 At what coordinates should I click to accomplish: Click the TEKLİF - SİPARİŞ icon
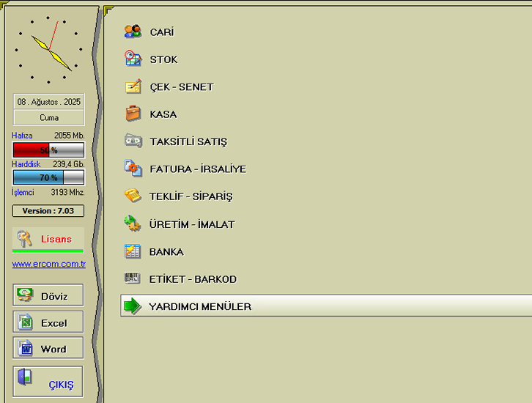pyautogui.click(x=133, y=196)
